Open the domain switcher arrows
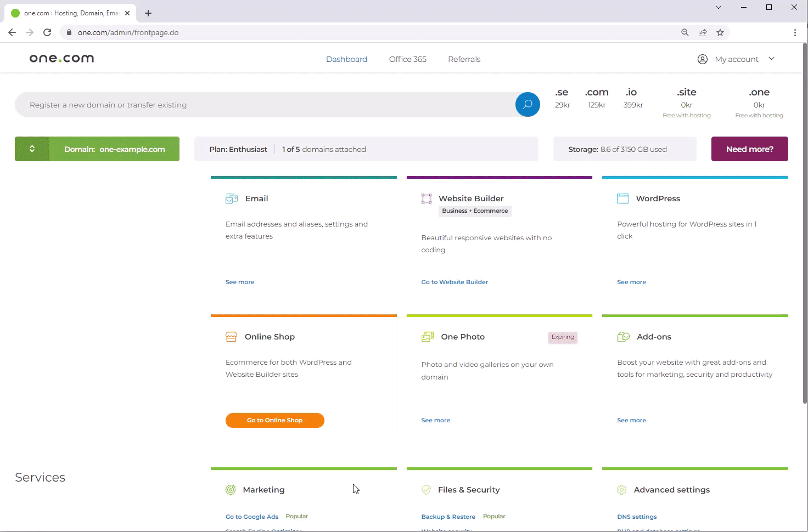Screen dimensions: 808x532 pyautogui.click(x=32, y=149)
